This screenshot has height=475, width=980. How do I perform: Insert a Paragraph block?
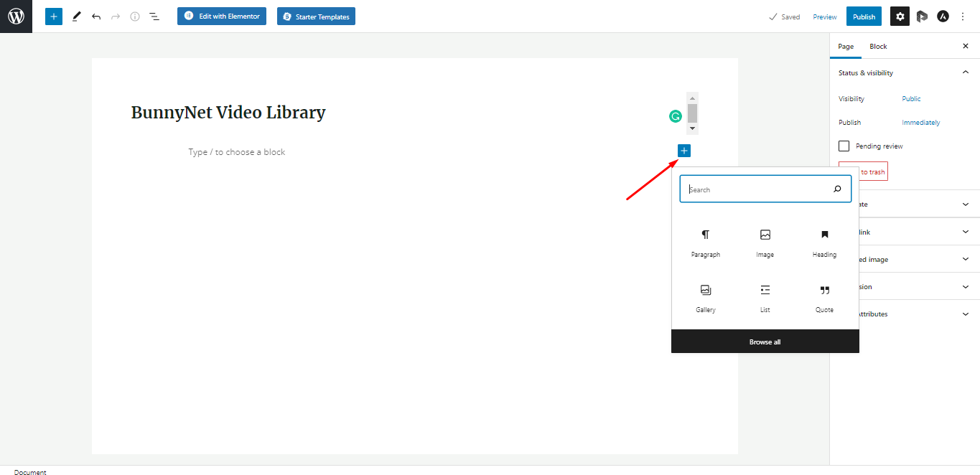[x=706, y=244]
